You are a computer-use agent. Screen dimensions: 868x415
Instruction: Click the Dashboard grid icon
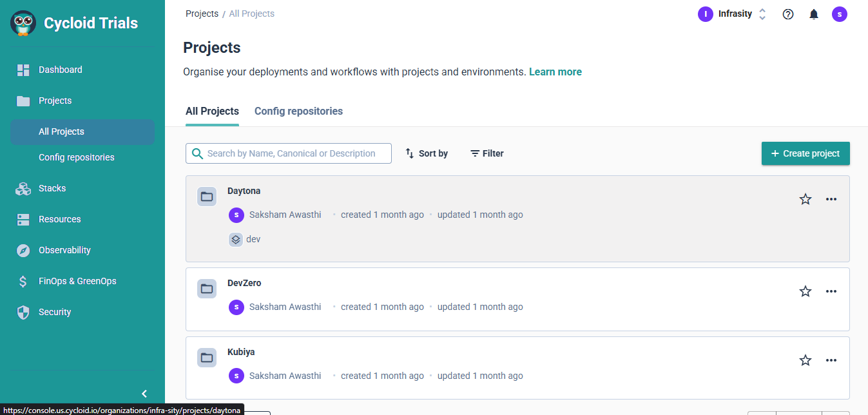(23, 70)
